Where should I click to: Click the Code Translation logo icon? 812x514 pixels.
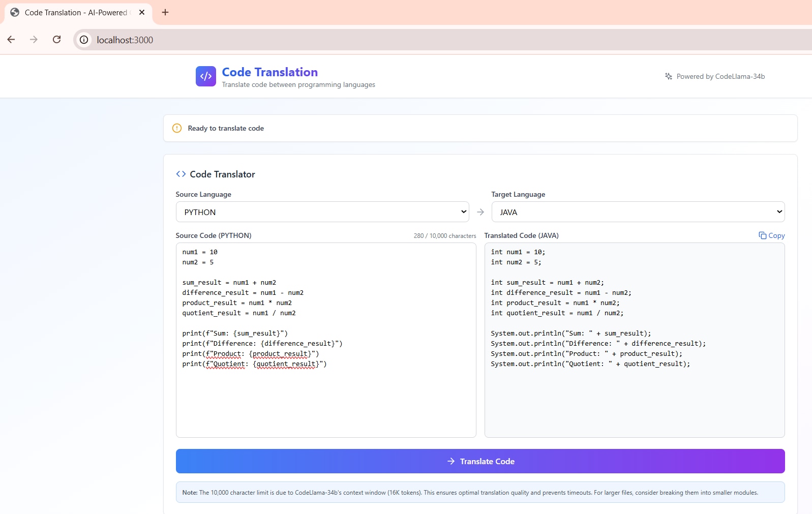[206, 76]
